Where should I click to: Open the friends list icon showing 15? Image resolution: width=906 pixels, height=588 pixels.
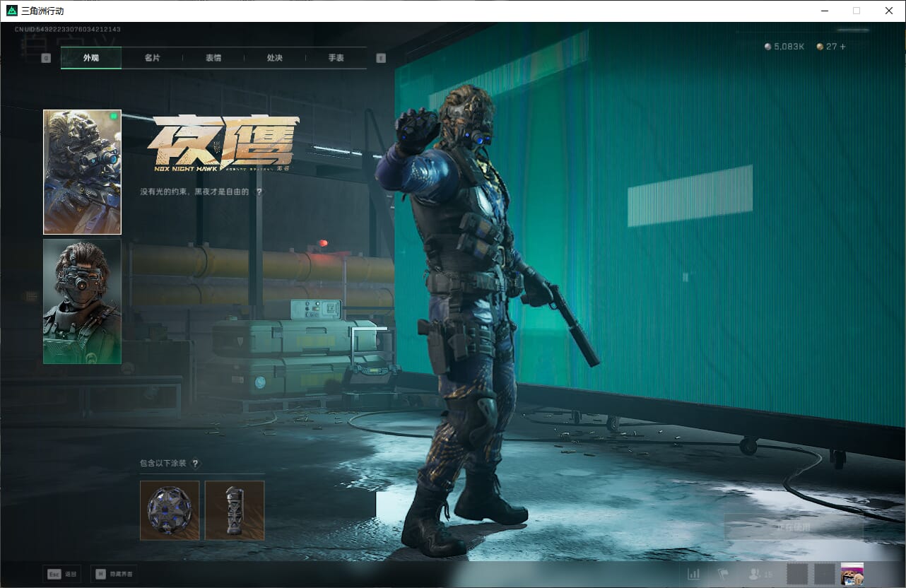[x=760, y=574]
